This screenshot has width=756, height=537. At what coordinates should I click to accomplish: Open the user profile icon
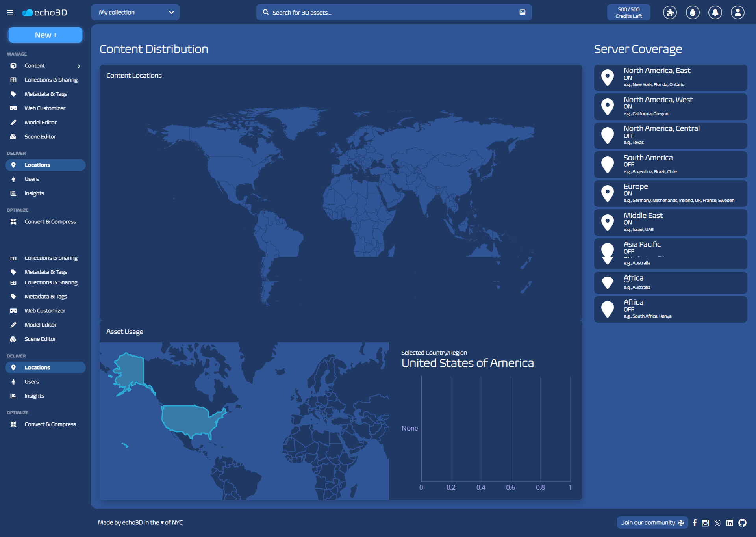pyautogui.click(x=737, y=13)
